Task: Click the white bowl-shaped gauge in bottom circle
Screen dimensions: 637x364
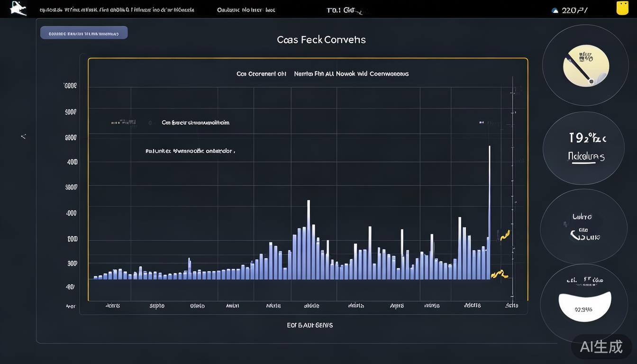Action: [584, 306]
